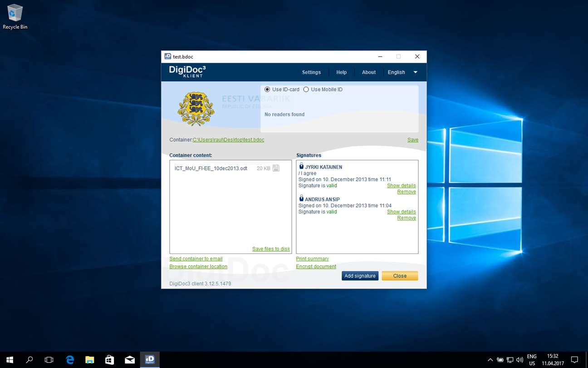588x368 pixels.
Task: Click the network icon in the system tray
Action: pyautogui.click(x=510, y=360)
